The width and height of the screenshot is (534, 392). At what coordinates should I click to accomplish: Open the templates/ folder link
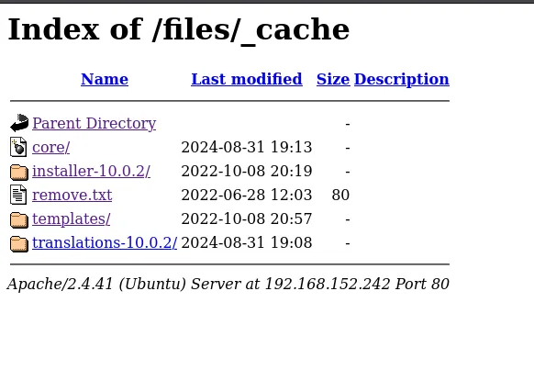pos(72,218)
